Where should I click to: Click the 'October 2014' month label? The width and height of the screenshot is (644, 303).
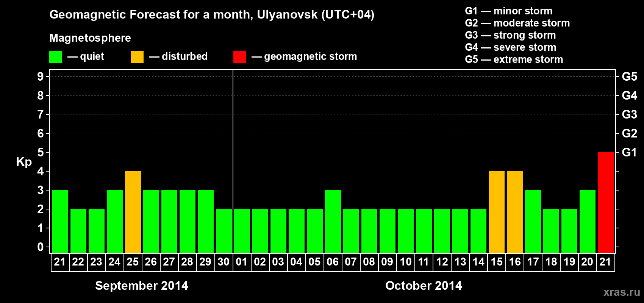tap(424, 286)
